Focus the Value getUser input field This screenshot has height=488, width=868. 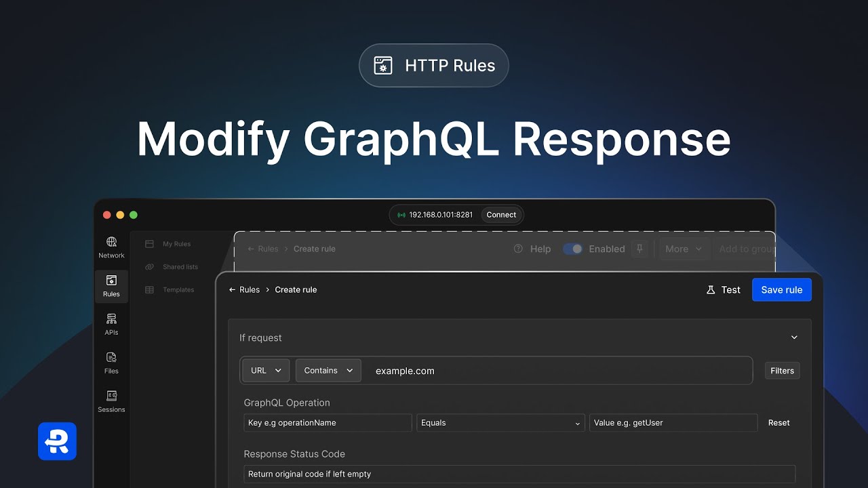673,423
